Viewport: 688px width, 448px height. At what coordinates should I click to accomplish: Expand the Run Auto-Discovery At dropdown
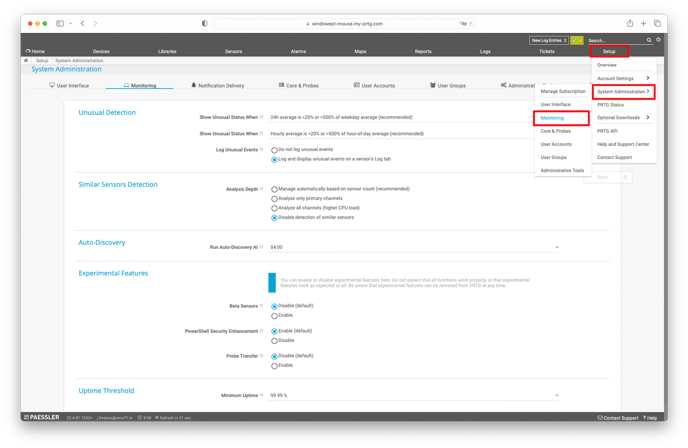556,247
